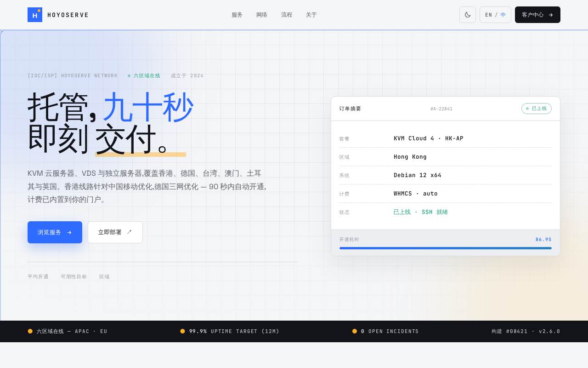Click the 浏览服务 button
Screen dimensions: 588x368
tap(55, 232)
